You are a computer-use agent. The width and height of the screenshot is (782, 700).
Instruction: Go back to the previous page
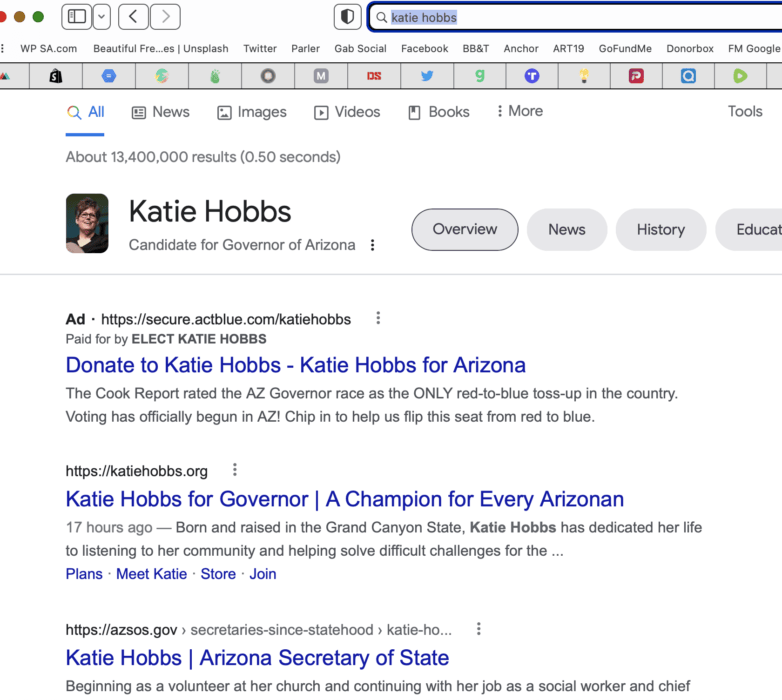tap(133, 17)
